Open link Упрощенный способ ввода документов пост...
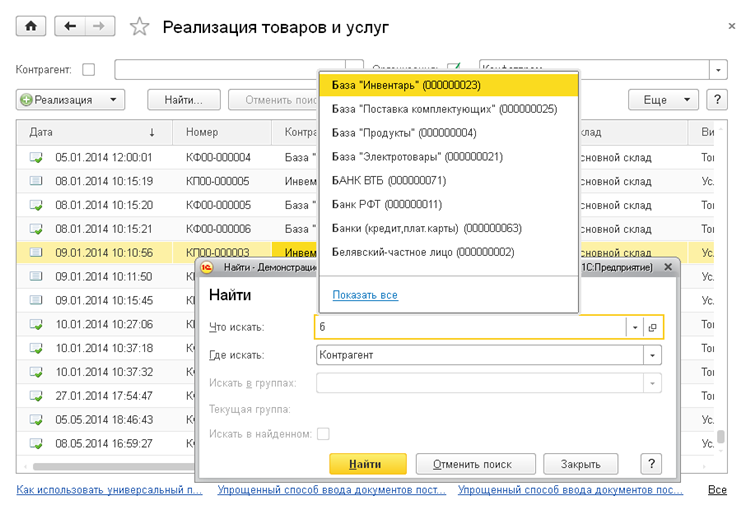Screen dimensions: 750x509 click(x=332, y=490)
